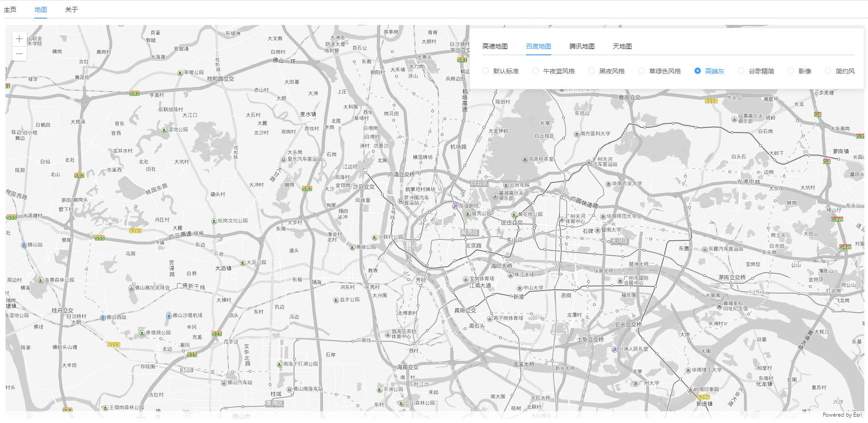Click the Powered by Esri attribution link
The height and width of the screenshot is (423, 868).
[x=841, y=414]
